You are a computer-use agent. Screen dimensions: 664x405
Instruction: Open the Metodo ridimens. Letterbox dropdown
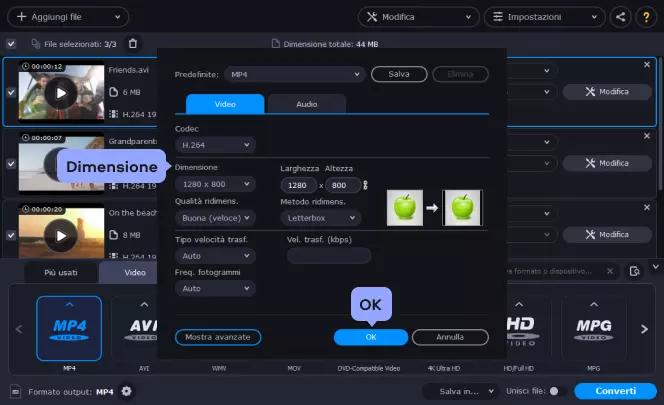point(321,218)
